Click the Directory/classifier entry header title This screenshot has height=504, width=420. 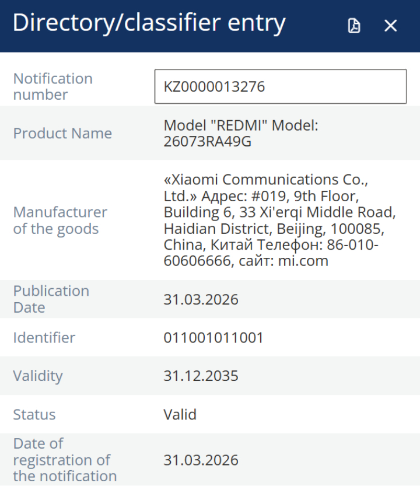tap(149, 23)
